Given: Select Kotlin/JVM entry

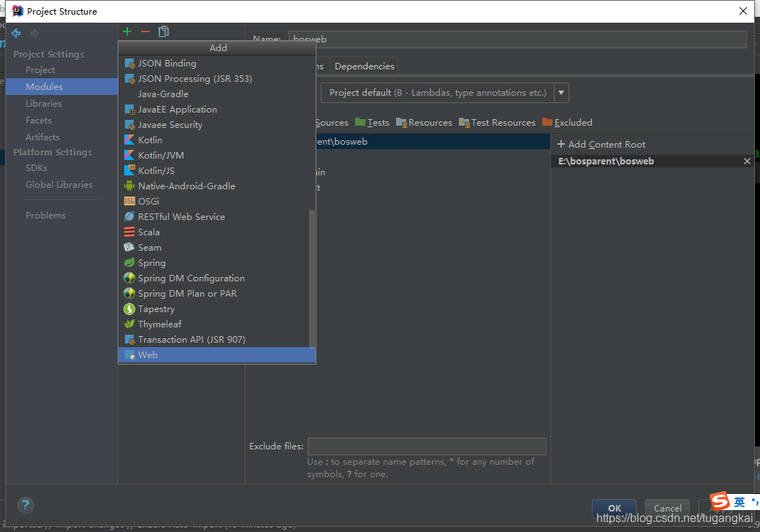Looking at the screenshot, I should click(216, 156).
